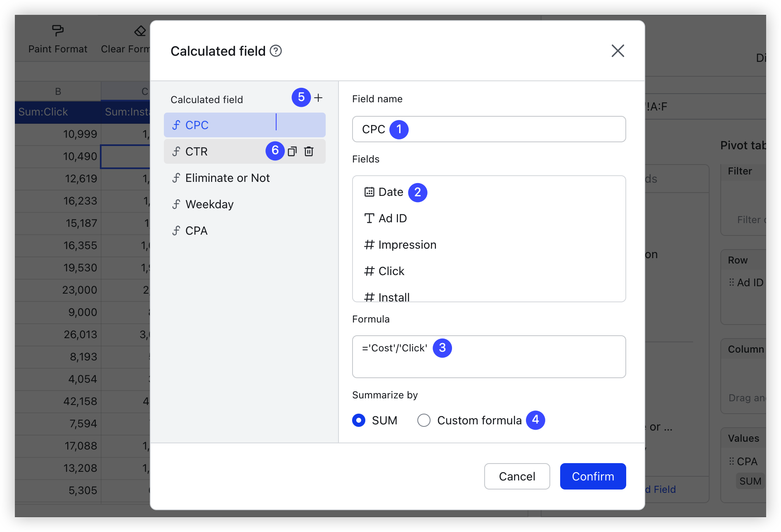781x532 pixels.
Task: Close the Calculated field dialog
Action: (x=618, y=51)
